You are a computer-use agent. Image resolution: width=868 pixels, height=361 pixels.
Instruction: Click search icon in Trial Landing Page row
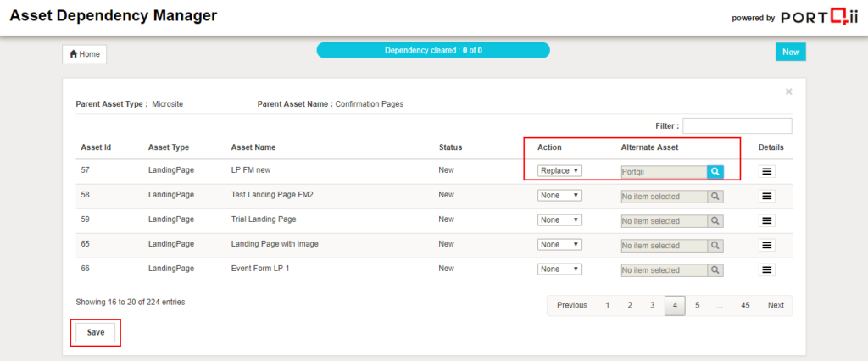click(715, 220)
